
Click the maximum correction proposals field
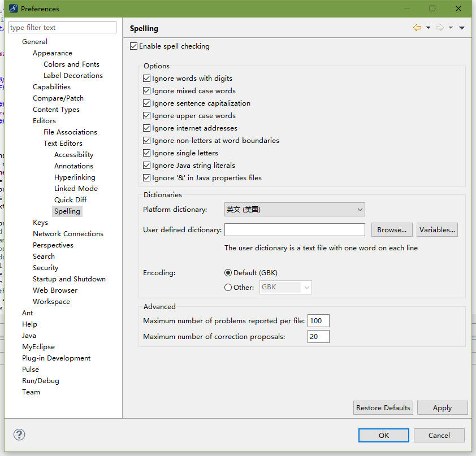[x=318, y=336]
